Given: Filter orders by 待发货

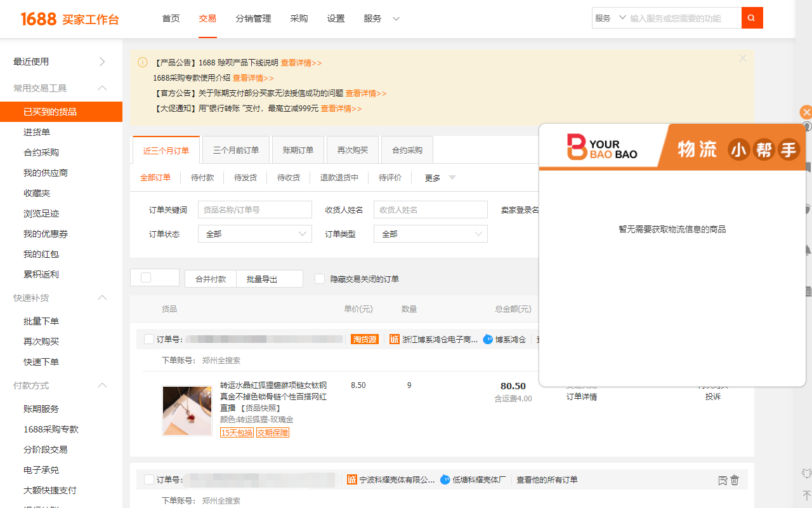Looking at the screenshot, I should tap(246, 178).
